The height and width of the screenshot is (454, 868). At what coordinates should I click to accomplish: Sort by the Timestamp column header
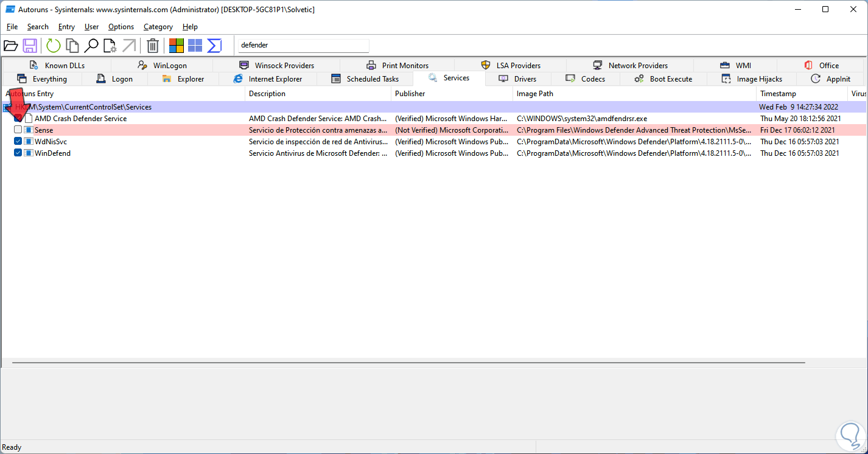tap(802, 94)
